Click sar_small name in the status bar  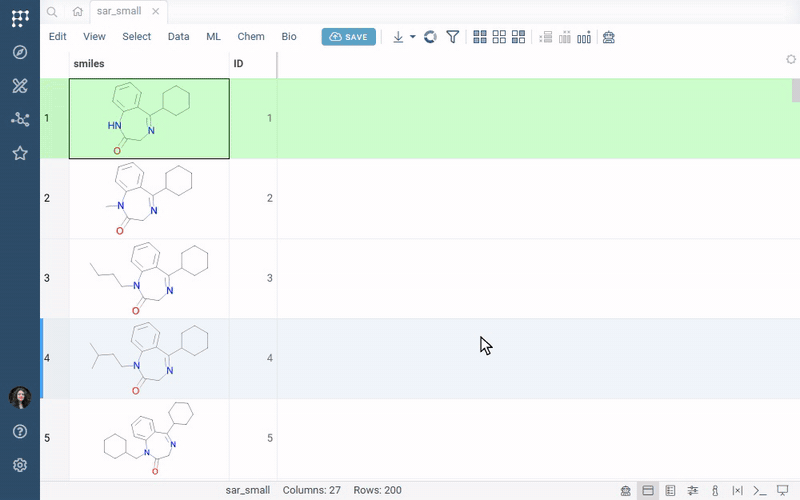pos(247,490)
